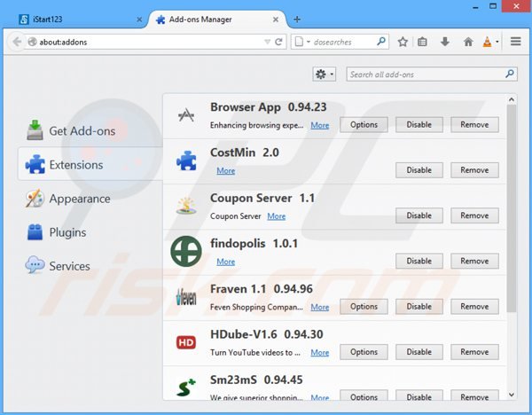The height and width of the screenshot is (415, 532).
Task: Disable the findopolis extension
Action: [419, 261]
